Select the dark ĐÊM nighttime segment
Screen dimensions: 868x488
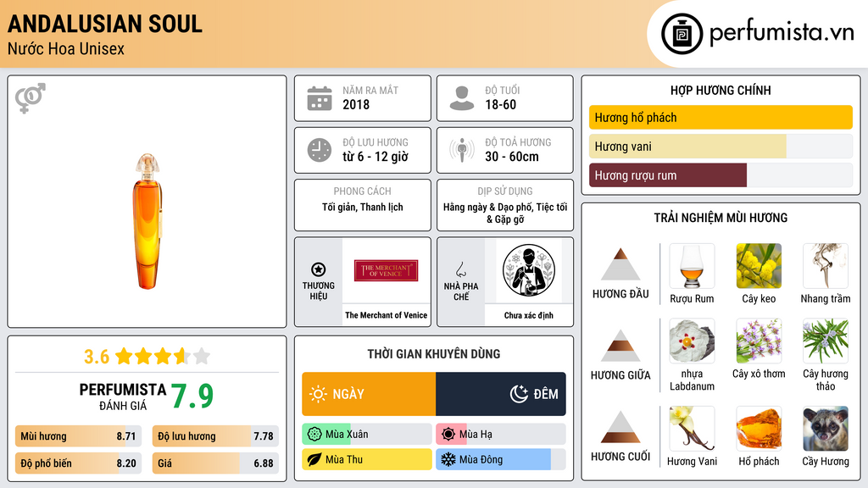click(501, 394)
